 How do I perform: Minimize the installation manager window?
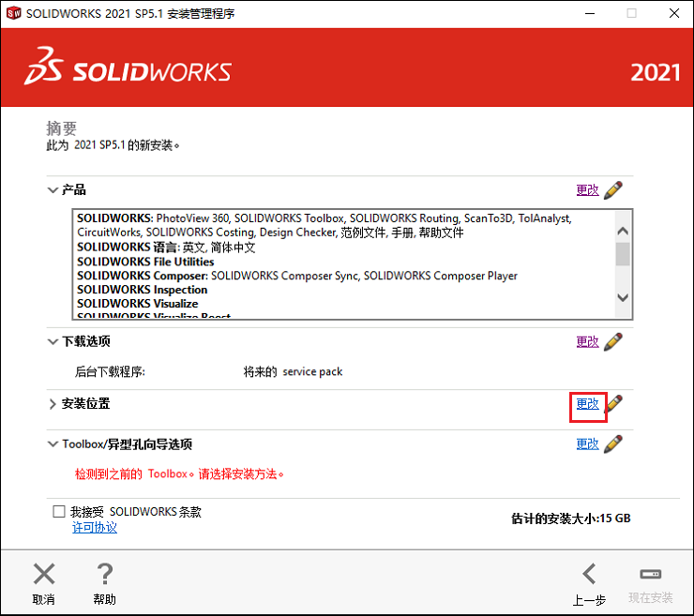tap(590, 13)
